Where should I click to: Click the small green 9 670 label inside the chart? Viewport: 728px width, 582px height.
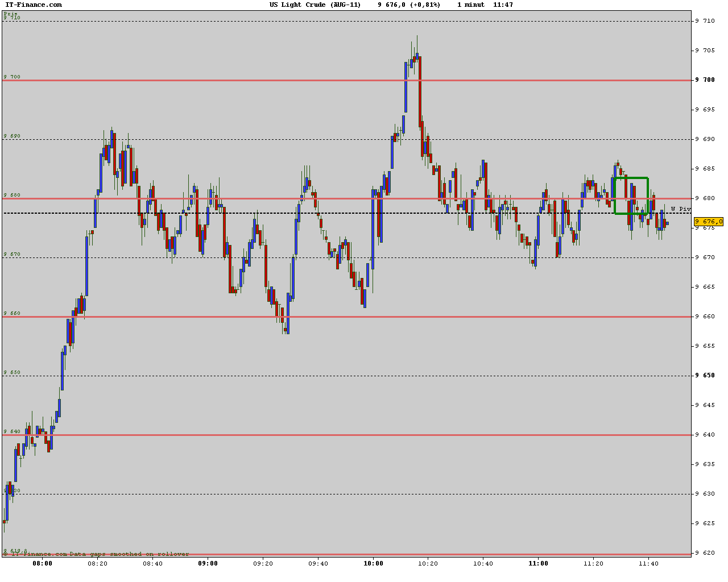12,254
